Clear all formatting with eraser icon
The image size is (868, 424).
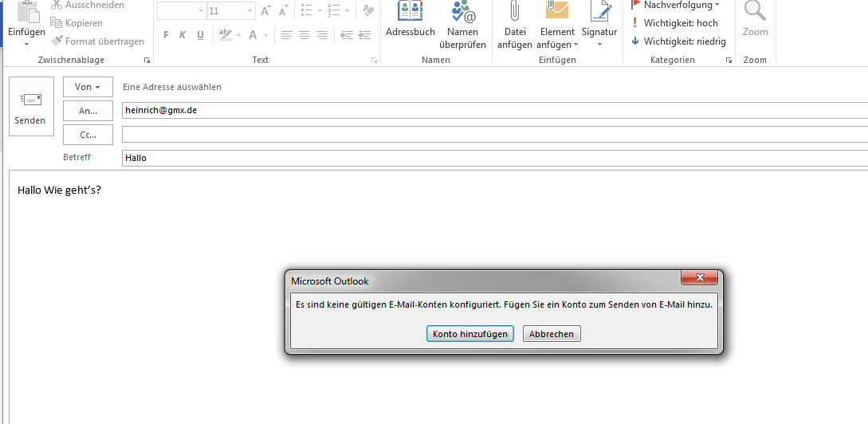[x=368, y=10]
